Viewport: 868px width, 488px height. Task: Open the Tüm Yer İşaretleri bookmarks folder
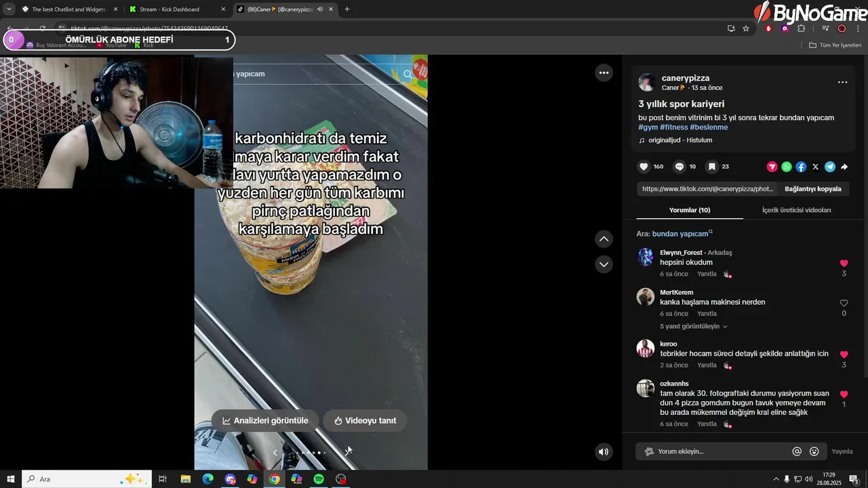835,45
